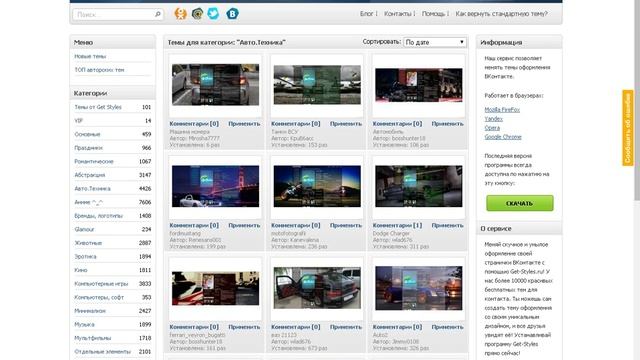Image resolution: width=640 pixels, height=360 pixels.
Task: Open the Помощь link in top navigation
Action: [433, 14]
